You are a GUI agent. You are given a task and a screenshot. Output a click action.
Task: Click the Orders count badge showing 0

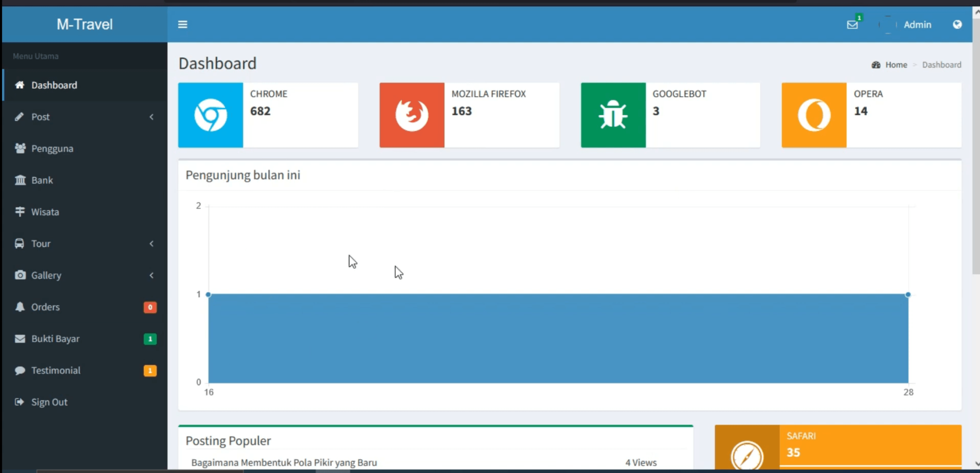(150, 307)
